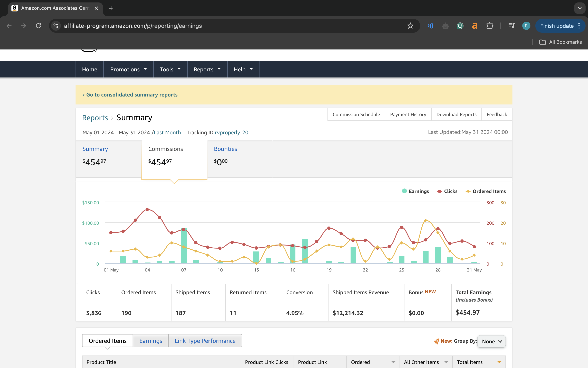Viewport: 588px width, 368px height.
Task: Click Total Earnings $454.97 value
Action: (x=468, y=313)
